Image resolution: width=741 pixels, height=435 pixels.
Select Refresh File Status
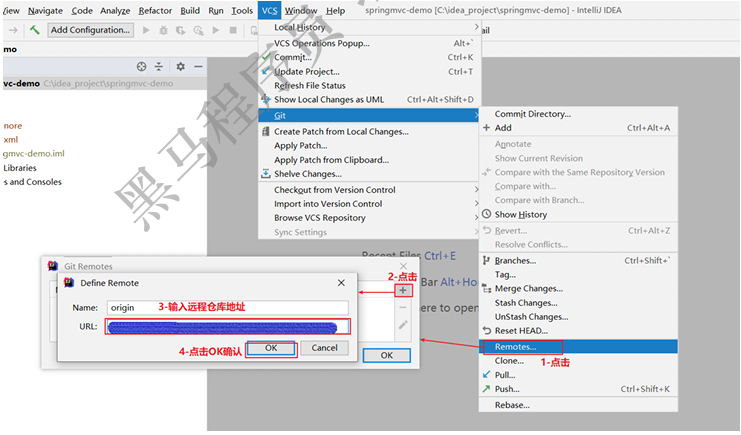pyautogui.click(x=369, y=86)
